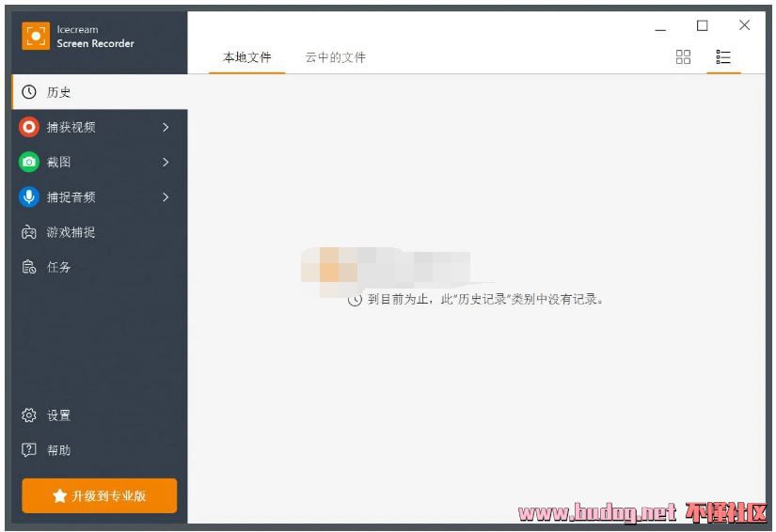The width and height of the screenshot is (776, 532).
Task: Click the blue microphone capture audio icon
Action: click(29, 196)
